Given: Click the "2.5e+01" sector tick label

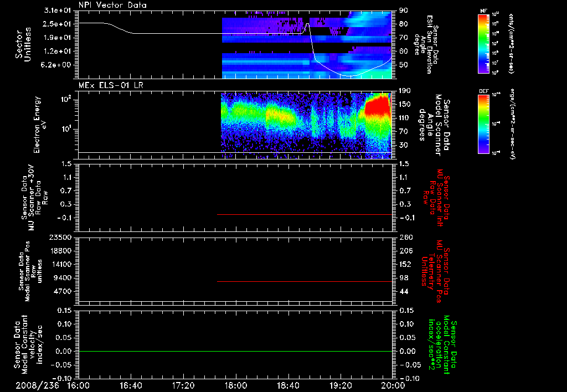Looking at the screenshot, I should point(58,24).
